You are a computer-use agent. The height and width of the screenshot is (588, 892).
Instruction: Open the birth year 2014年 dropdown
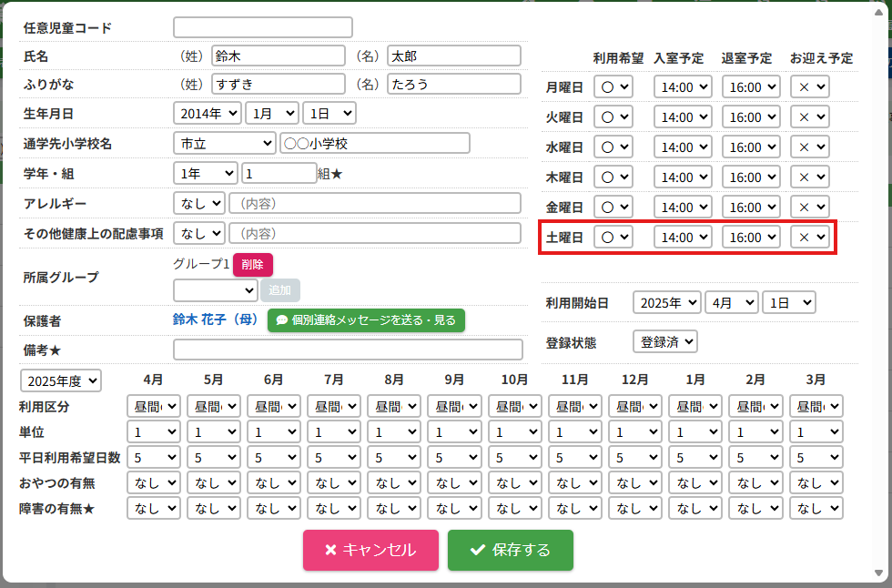tap(207, 114)
